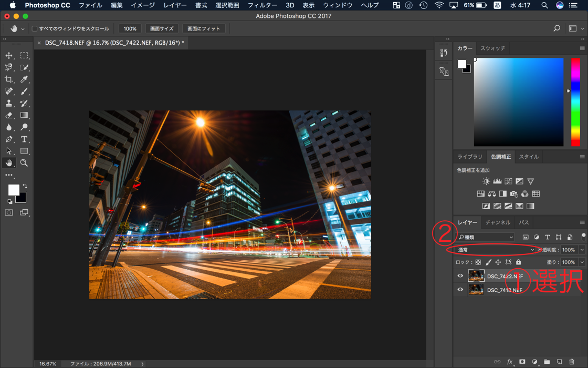588x368 pixels.
Task: Select the Lasso tool
Action: [8, 68]
